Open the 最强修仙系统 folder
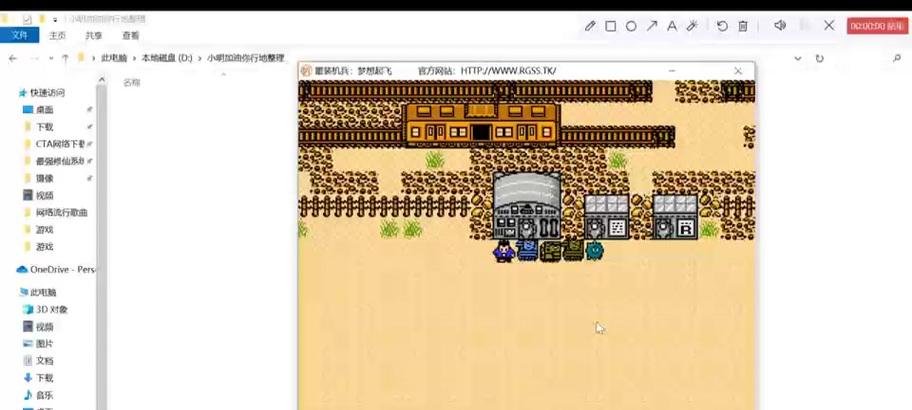This screenshot has height=410, width=912. pos(60,161)
